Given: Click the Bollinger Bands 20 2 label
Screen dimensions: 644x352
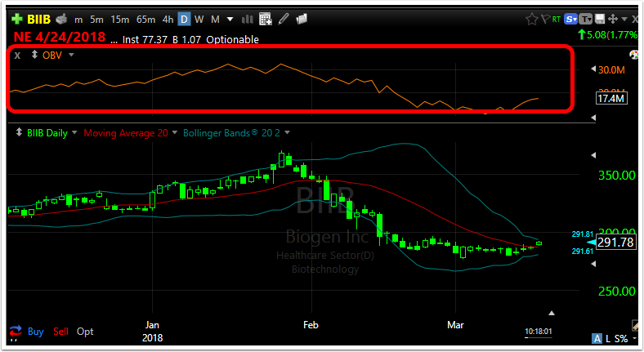Looking at the screenshot, I should tap(231, 133).
